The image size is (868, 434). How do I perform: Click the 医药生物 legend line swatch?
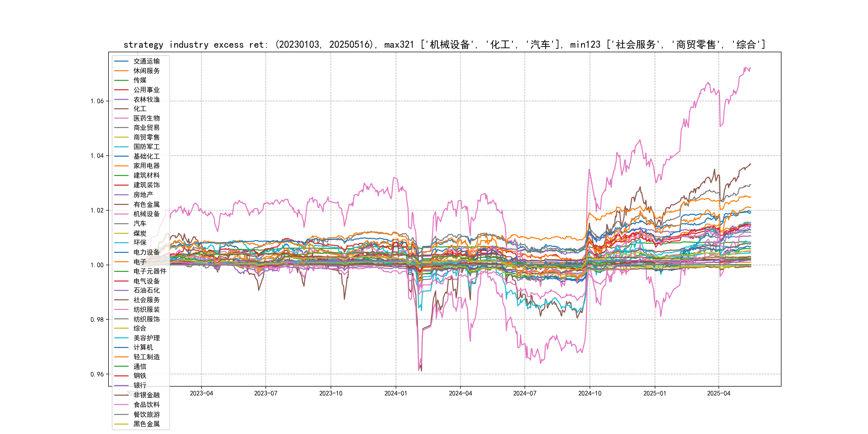tap(121, 118)
